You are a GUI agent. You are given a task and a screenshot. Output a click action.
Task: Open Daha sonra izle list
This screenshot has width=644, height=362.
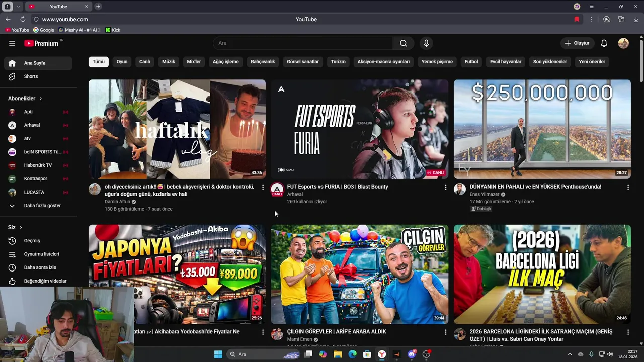[38, 267]
